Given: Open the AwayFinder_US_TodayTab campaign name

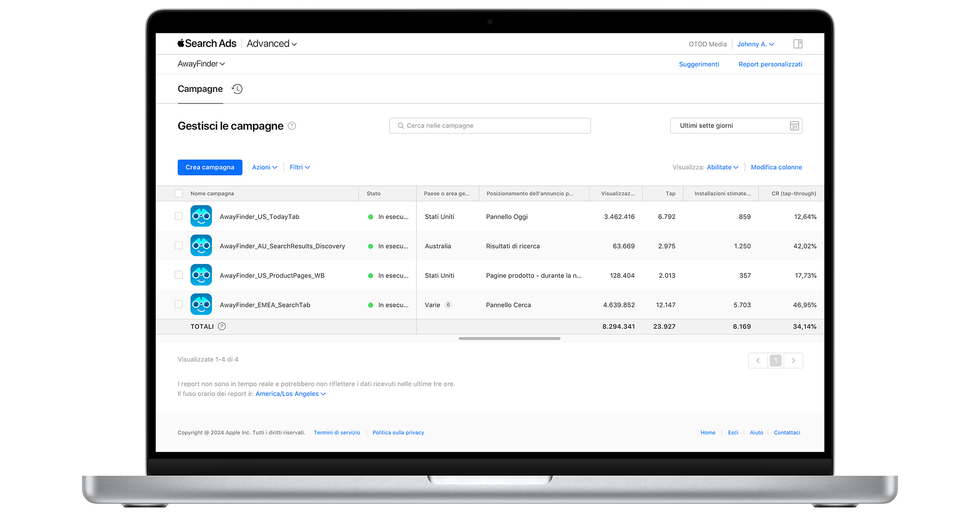Looking at the screenshot, I should tap(259, 217).
